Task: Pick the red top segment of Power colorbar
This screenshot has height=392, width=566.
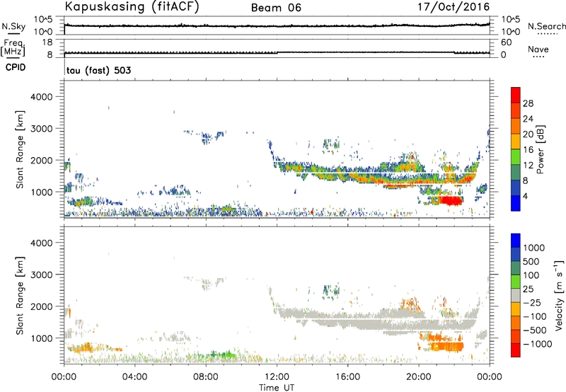Action: tap(516, 95)
